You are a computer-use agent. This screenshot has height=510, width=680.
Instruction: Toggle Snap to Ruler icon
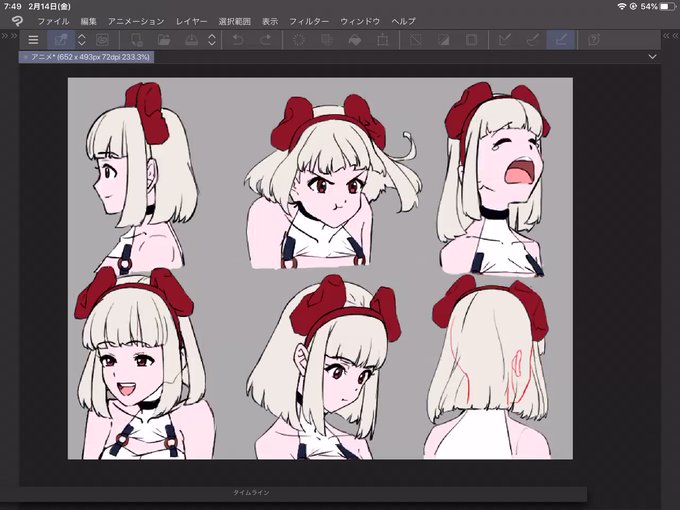505,40
